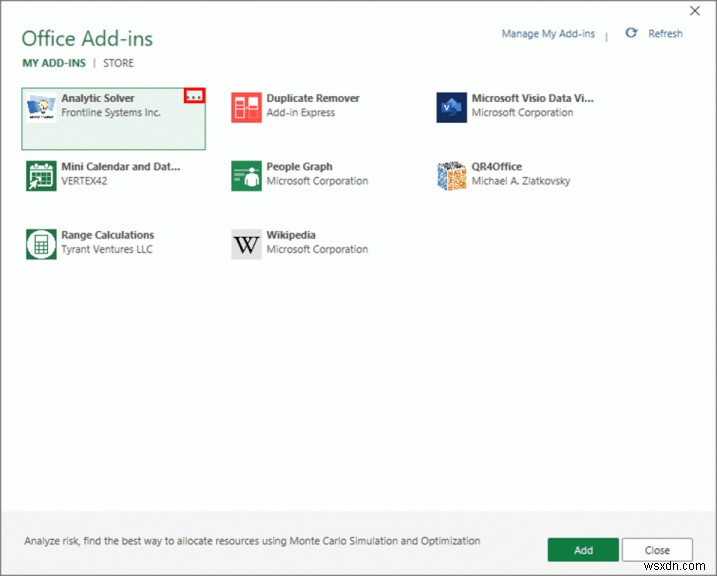Viewport: 717px width, 576px height.
Task: Pick the People Graph add-in title
Action: pyautogui.click(x=299, y=167)
